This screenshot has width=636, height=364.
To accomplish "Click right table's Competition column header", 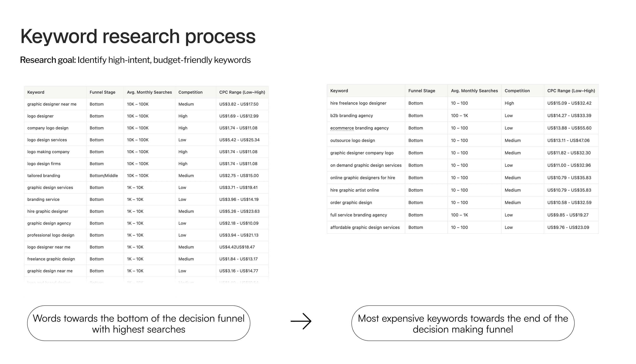I will pos(517,91).
